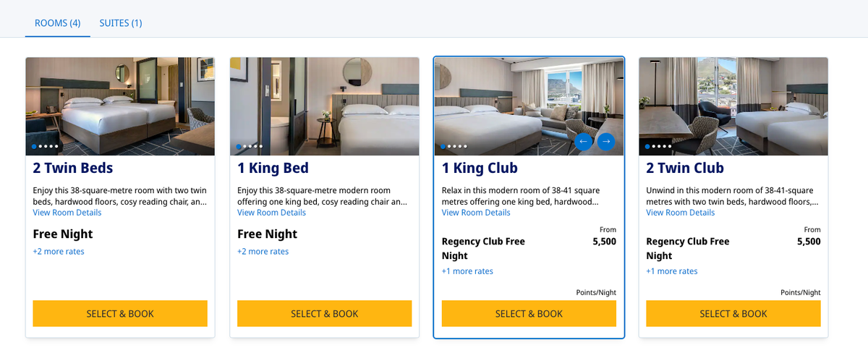The width and height of the screenshot is (868, 353).
Task: Click the next image arrow on 1 King Club
Action: [606, 142]
